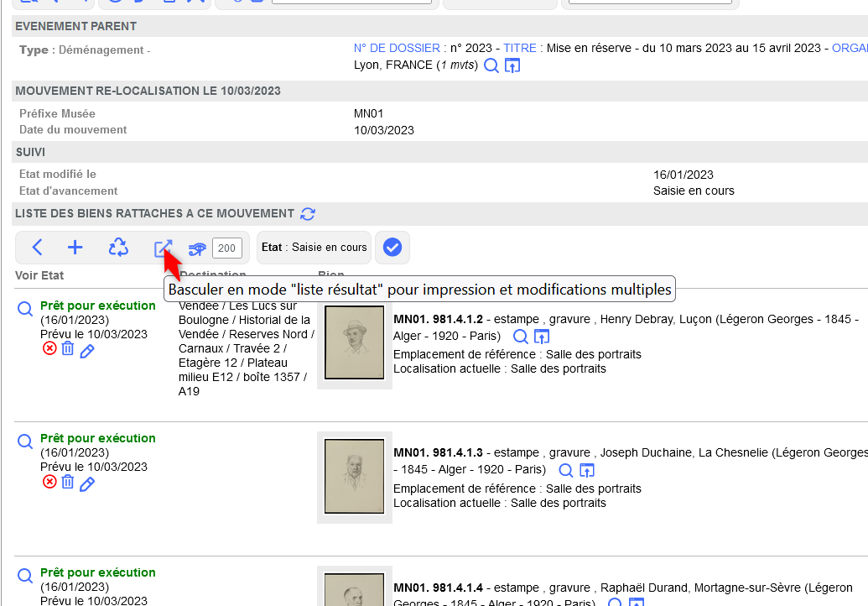Search icon beside MN01. 981.4.1.3 description
This screenshot has height=606, width=868.
tap(566, 470)
